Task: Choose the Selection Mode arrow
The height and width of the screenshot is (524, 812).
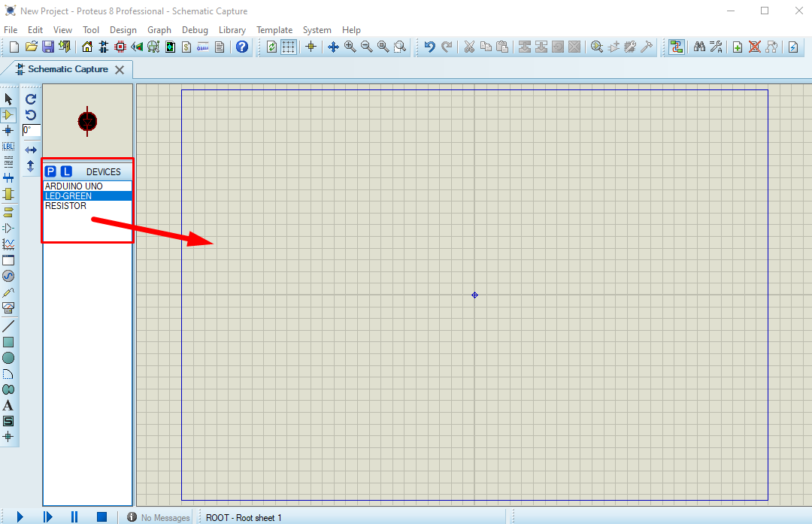Action: [x=8, y=99]
